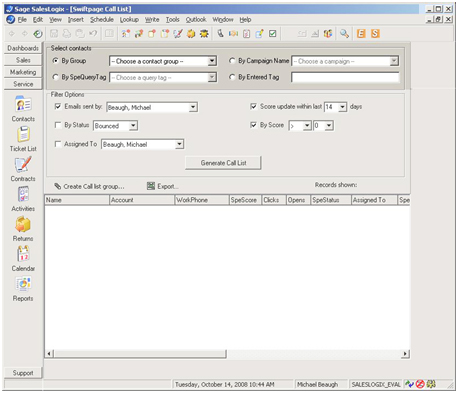
Task: Click the red no-entry status bar icon
Action: point(420,384)
